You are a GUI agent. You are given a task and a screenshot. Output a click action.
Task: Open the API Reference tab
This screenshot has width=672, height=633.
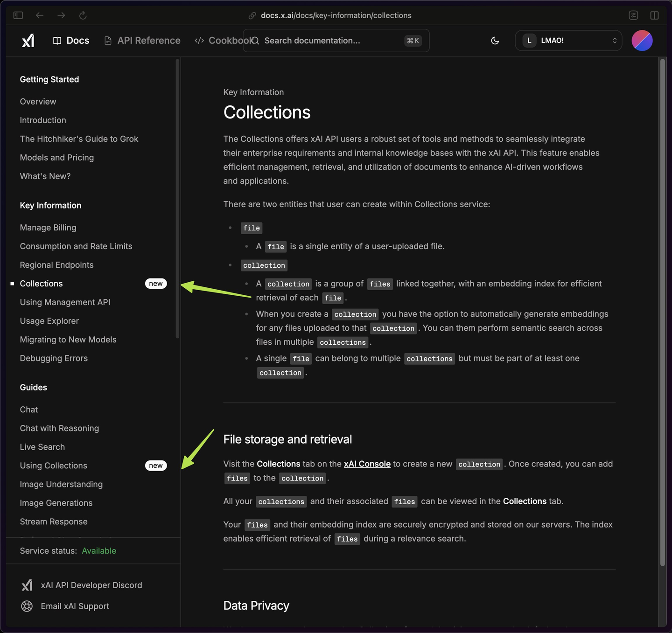coord(148,41)
